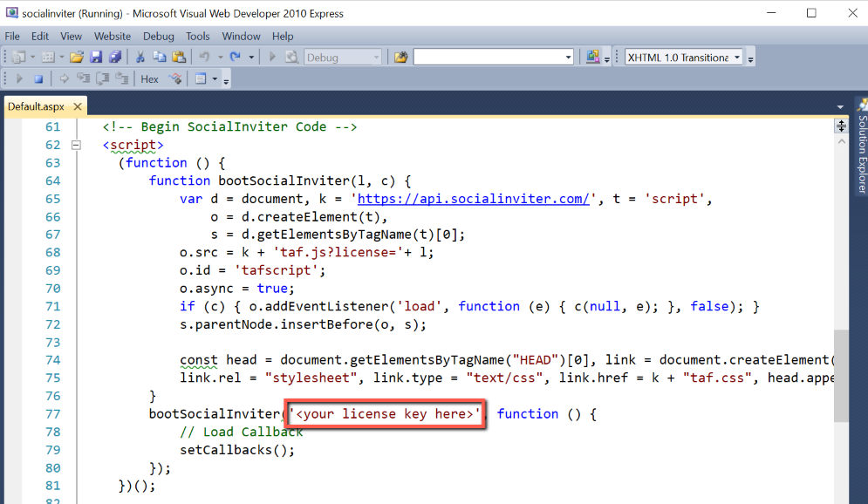Image resolution: width=868 pixels, height=504 pixels.
Task: Open the Debug menu
Action: click(x=158, y=36)
